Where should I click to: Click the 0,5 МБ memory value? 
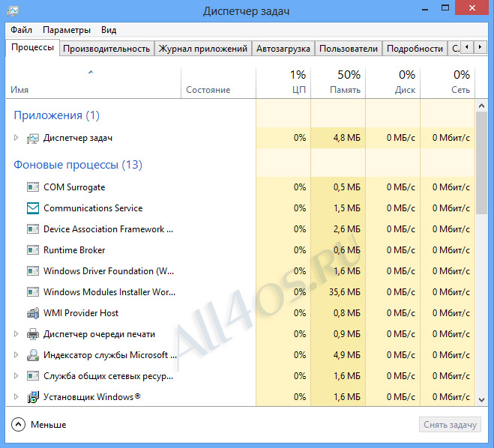[347, 187]
